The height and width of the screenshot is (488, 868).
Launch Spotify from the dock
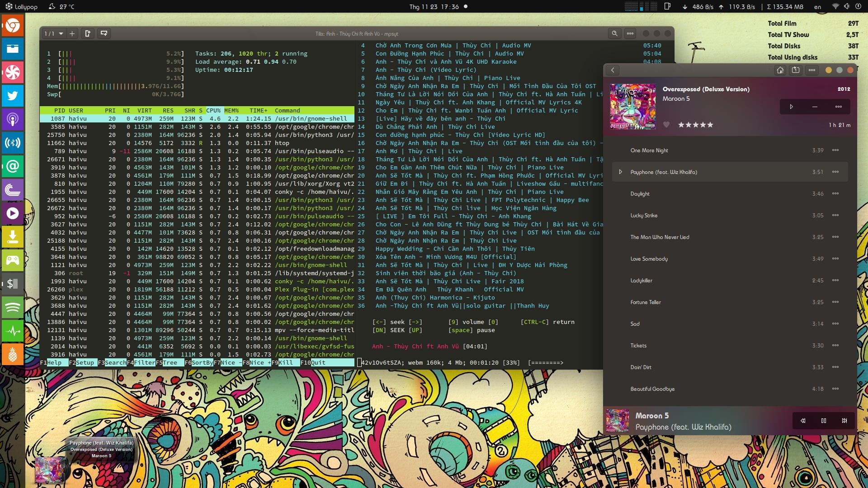[13, 307]
